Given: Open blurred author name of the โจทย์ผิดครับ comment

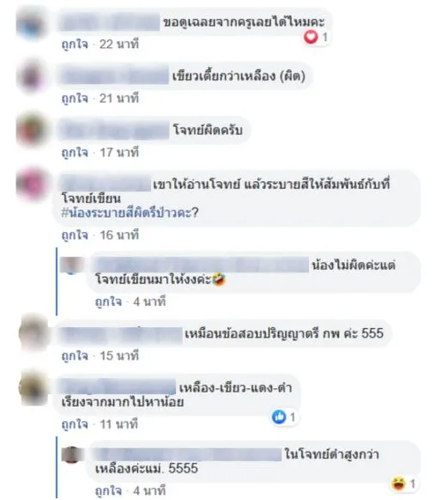Looking at the screenshot, I should [114, 130].
